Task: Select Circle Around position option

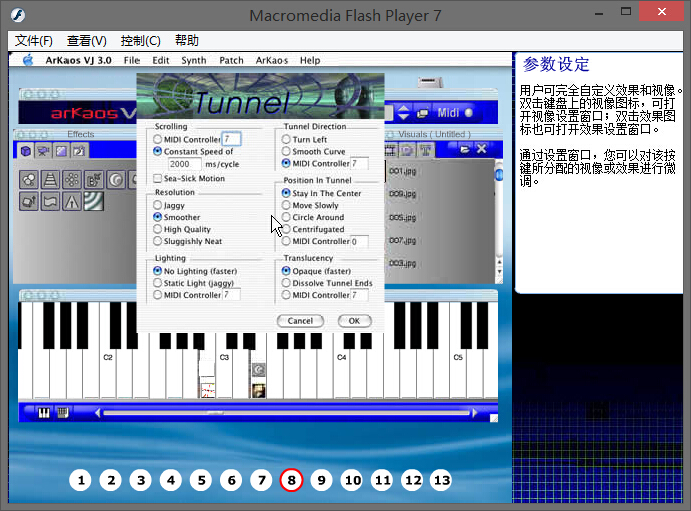Action: [286, 217]
